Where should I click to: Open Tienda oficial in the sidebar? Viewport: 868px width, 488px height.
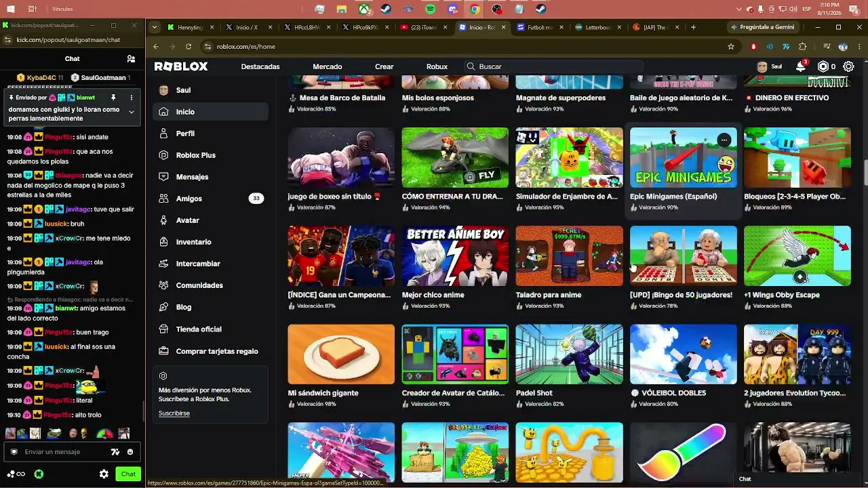coord(211,329)
